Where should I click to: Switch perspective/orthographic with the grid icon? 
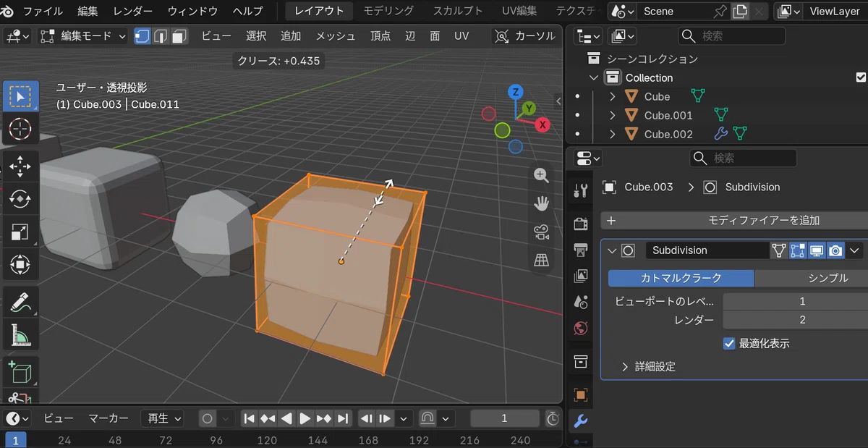541,260
